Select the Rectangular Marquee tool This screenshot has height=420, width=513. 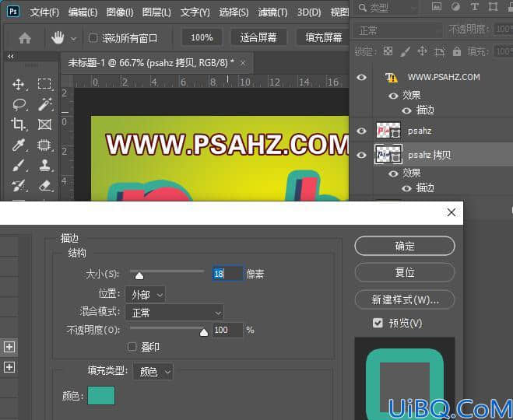coord(44,84)
